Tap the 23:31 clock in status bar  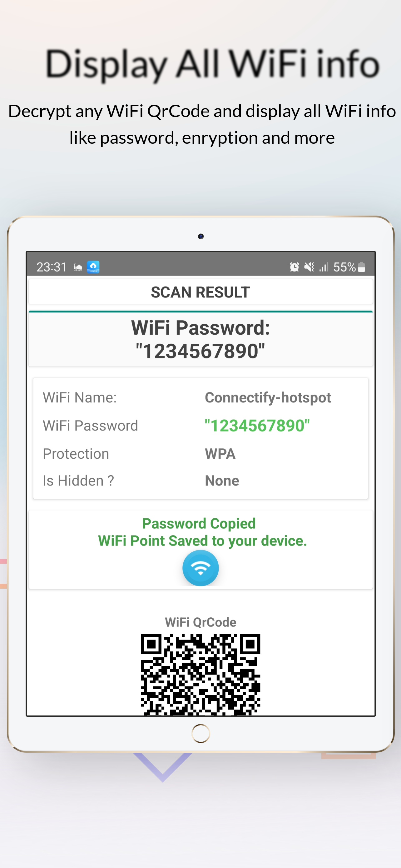pos(52,267)
